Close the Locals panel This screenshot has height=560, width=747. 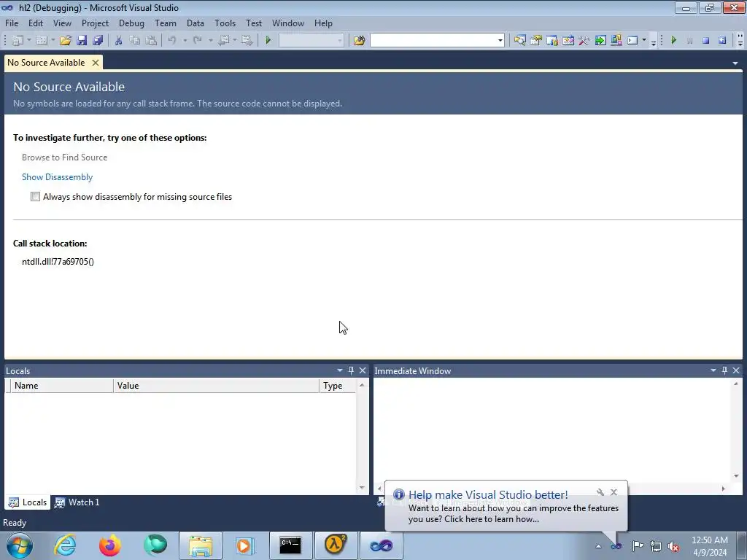pyautogui.click(x=363, y=370)
